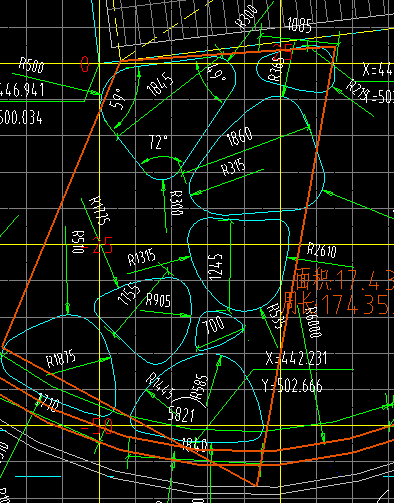Click the 1755 dimension text
Viewport: 394px width, 503px height.
[x=129, y=293]
